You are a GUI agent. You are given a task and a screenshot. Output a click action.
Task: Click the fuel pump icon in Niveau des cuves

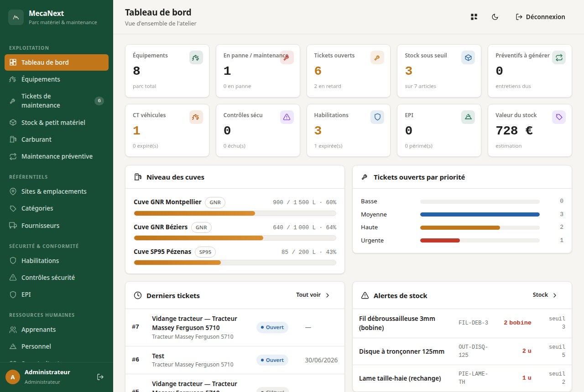(x=138, y=177)
